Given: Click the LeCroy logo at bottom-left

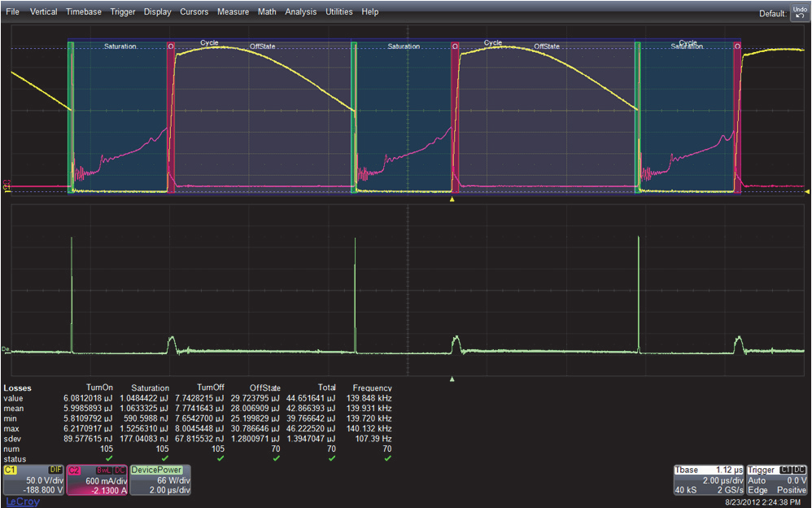Looking at the screenshot, I should pyautogui.click(x=22, y=501).
